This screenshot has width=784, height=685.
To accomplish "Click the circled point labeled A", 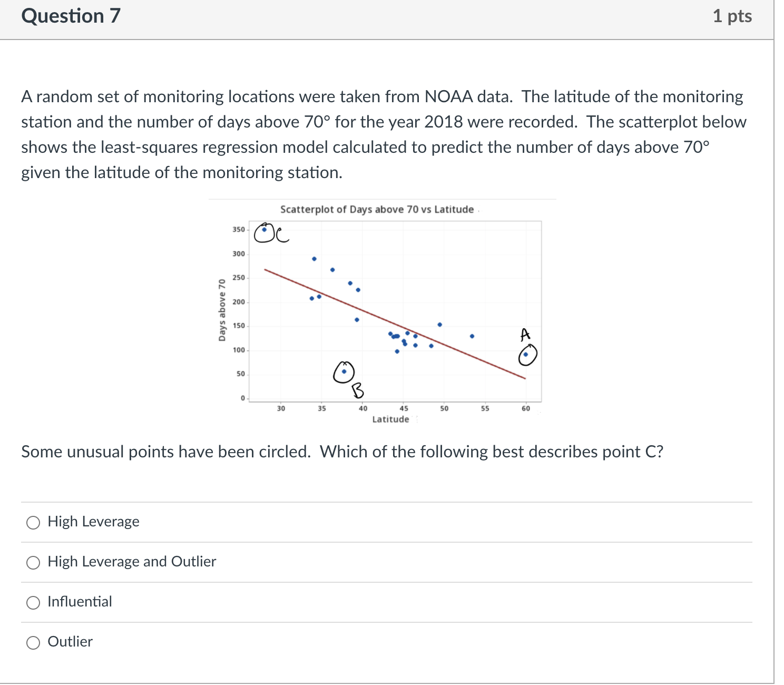I will point(526,355).
